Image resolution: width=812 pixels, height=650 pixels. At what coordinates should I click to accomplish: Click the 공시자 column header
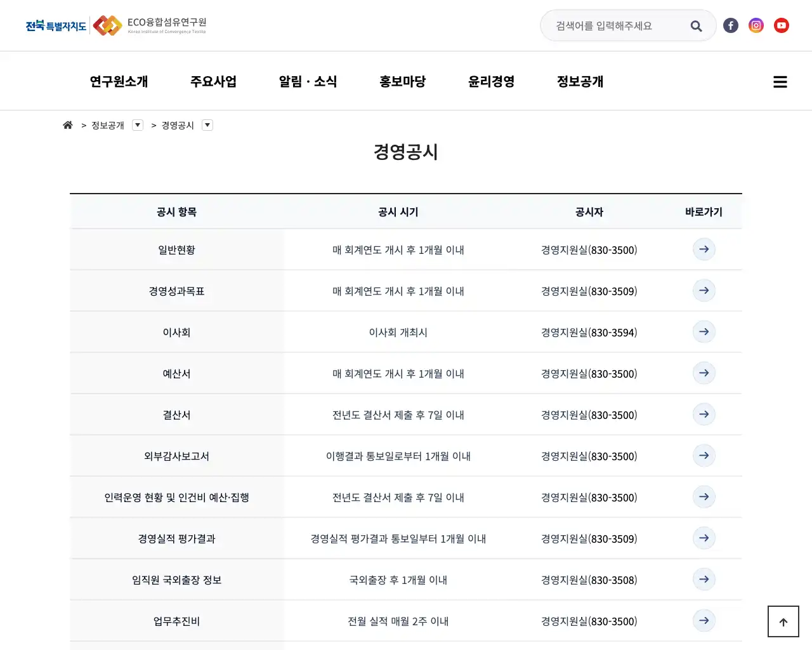click(x=589, y=212)
